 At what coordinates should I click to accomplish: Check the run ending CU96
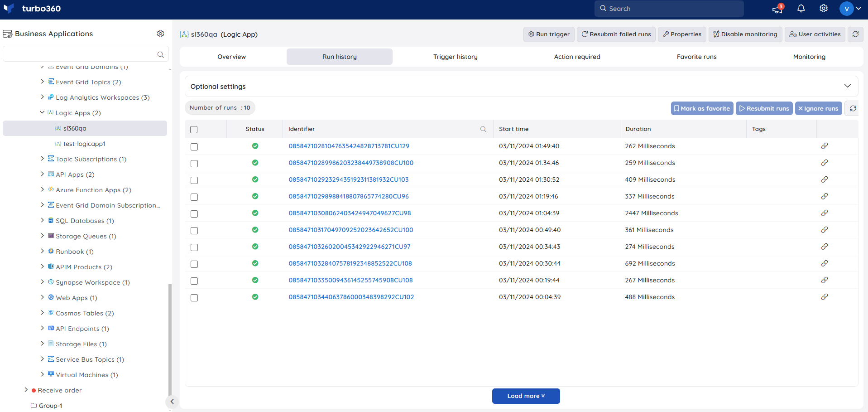coord(194,197)
